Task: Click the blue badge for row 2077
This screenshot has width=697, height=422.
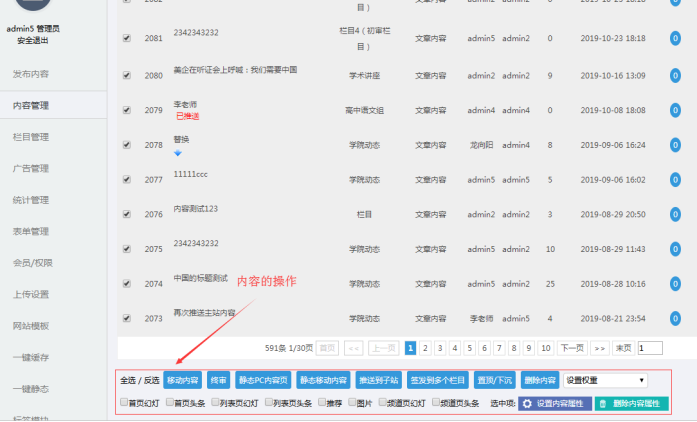Action: tap(676, 180)
